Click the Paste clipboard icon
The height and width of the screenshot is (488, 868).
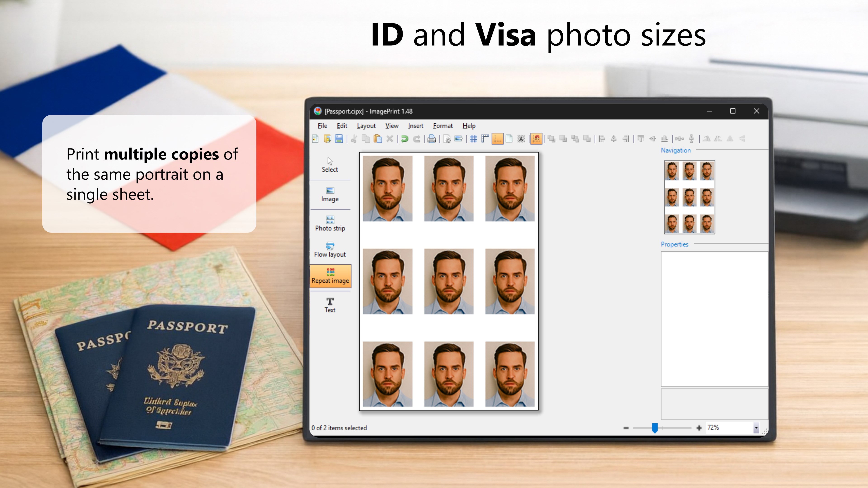(x=378, y=139)
